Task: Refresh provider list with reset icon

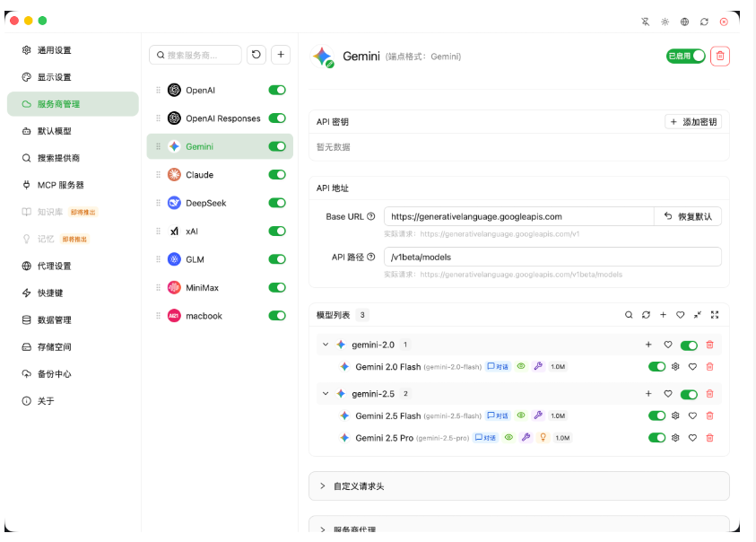Action: point(256,55)
